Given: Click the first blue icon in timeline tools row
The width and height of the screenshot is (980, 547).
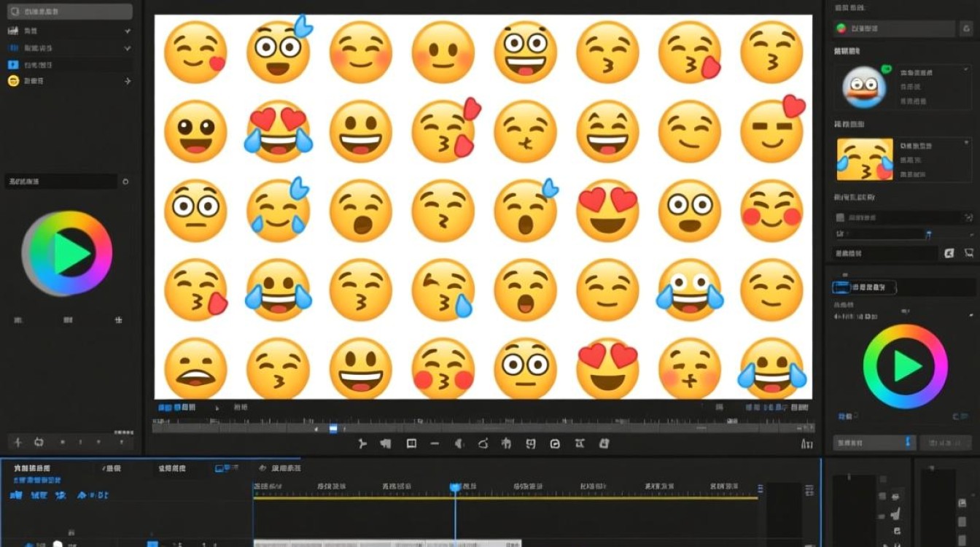Looking at the screenshot, I should click(x=15, y=495).
